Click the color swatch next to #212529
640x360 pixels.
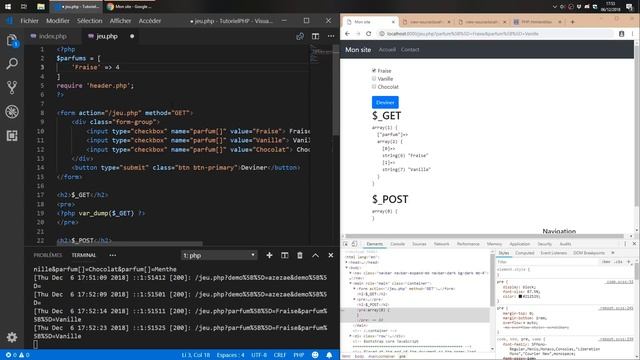(520, 296)
